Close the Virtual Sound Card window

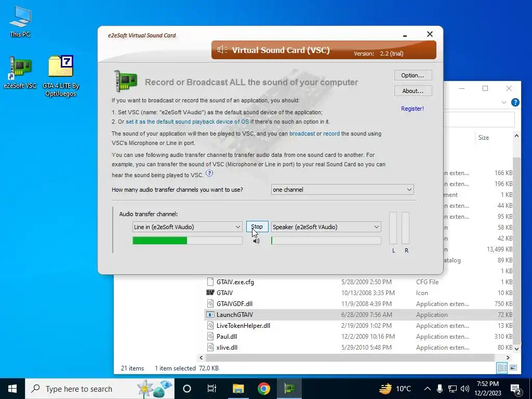coord(430,34)
